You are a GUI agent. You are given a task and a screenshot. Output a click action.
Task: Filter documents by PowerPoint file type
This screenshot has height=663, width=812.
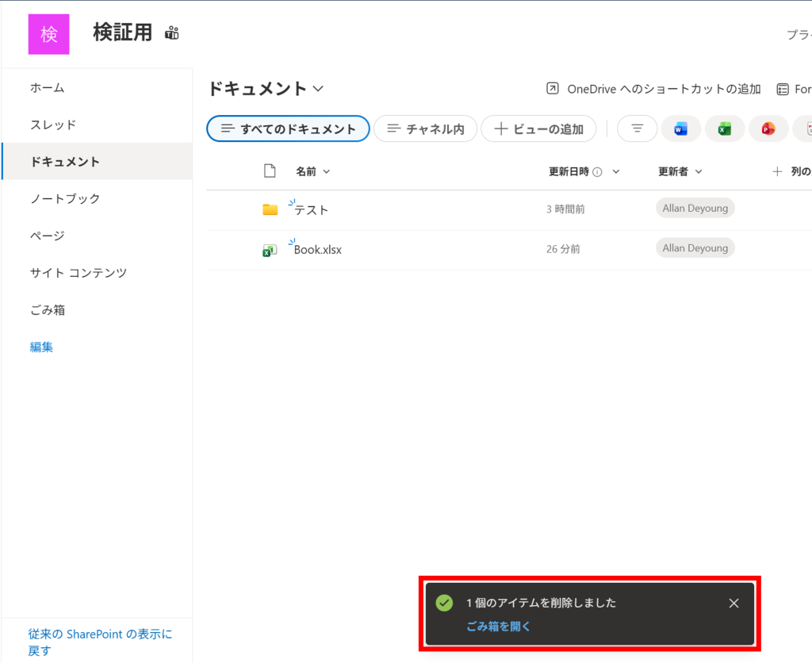pos(768,128)
